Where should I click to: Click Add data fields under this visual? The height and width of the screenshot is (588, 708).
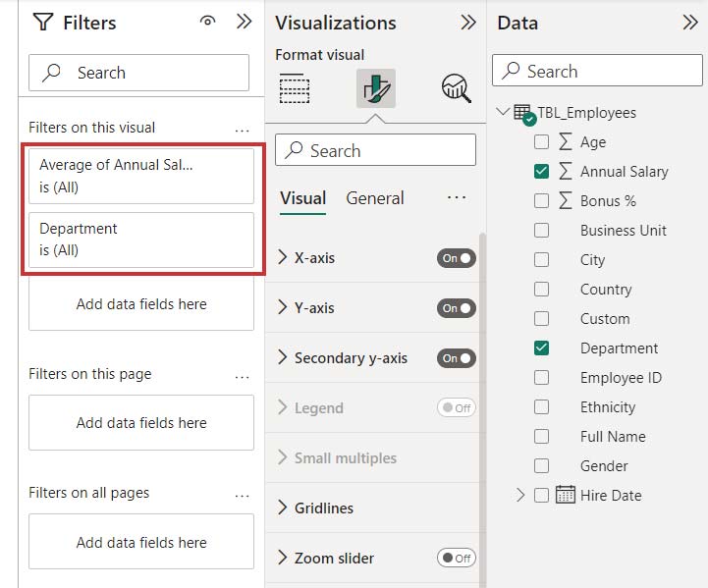[x=141, y=303]
